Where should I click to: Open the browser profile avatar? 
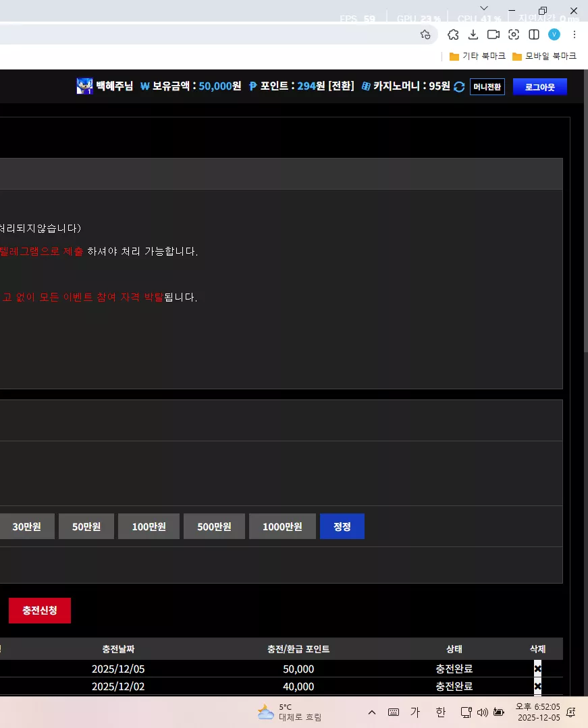[x=554, y=34]
